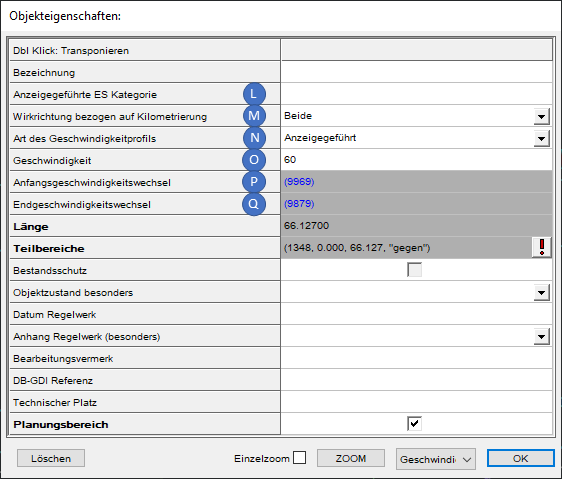Screen dimensions: 562x479
Task: Click the Anzeigegeführte ES Kategorie value field
Action: coord(416,94)
